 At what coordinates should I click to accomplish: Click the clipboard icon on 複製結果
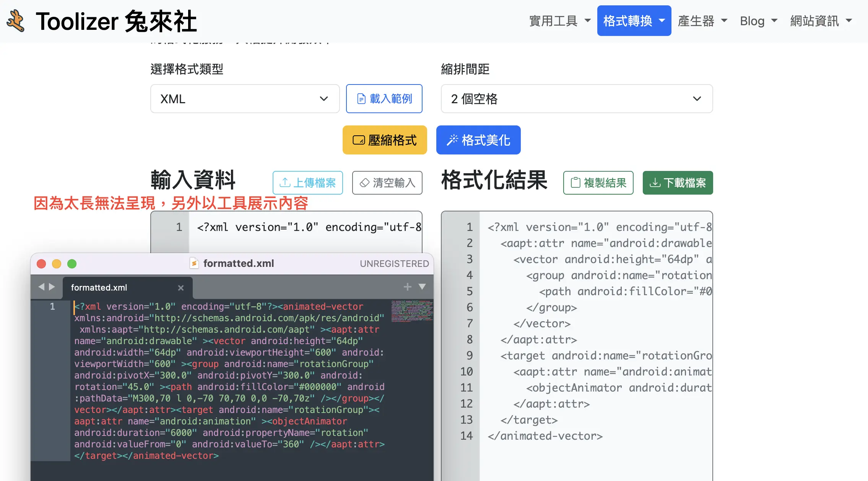[x=576, y=183]
